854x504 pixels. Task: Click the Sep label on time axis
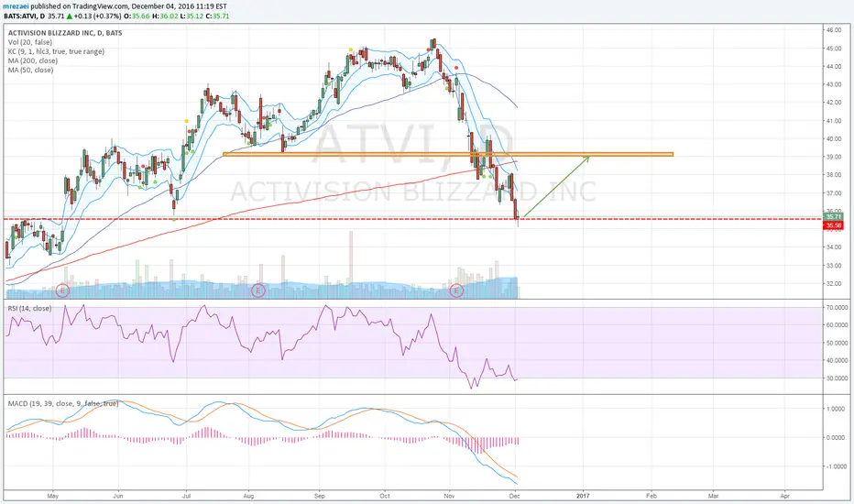click(320, 496)
